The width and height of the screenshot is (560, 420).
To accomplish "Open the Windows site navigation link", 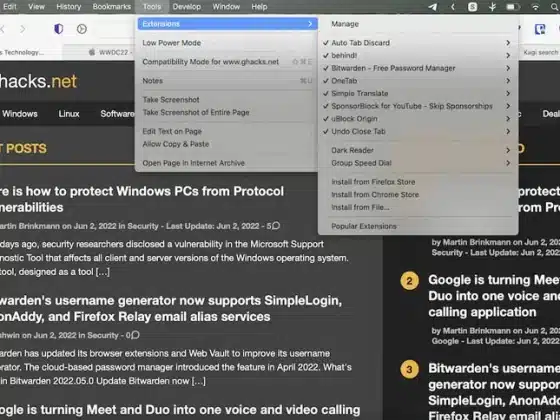I will tap(20, 114).
